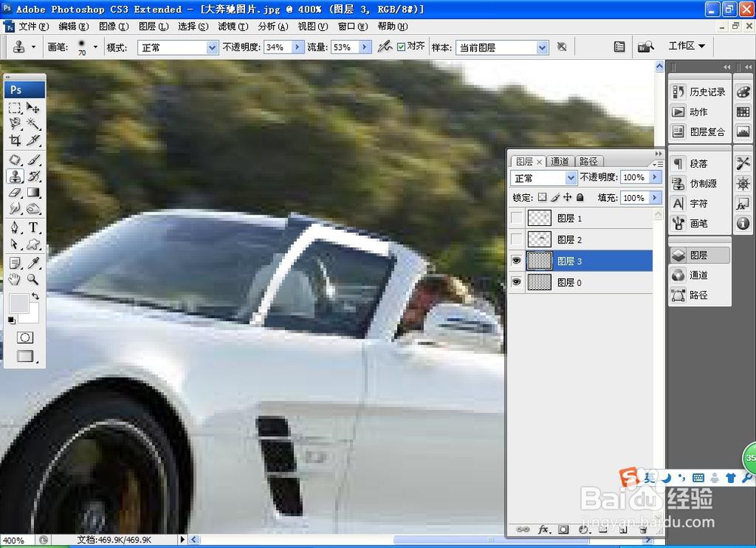Viewport: 756px width, 548px height.
Task: Open the 样本 sample dropdown
Action: pyautogui.click(x=542, y=47)
